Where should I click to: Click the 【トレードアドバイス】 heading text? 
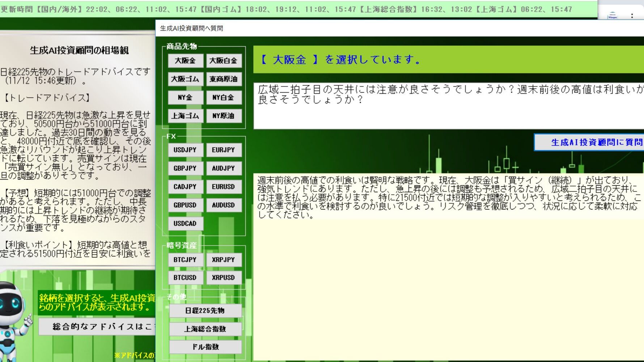pos(46,98)
